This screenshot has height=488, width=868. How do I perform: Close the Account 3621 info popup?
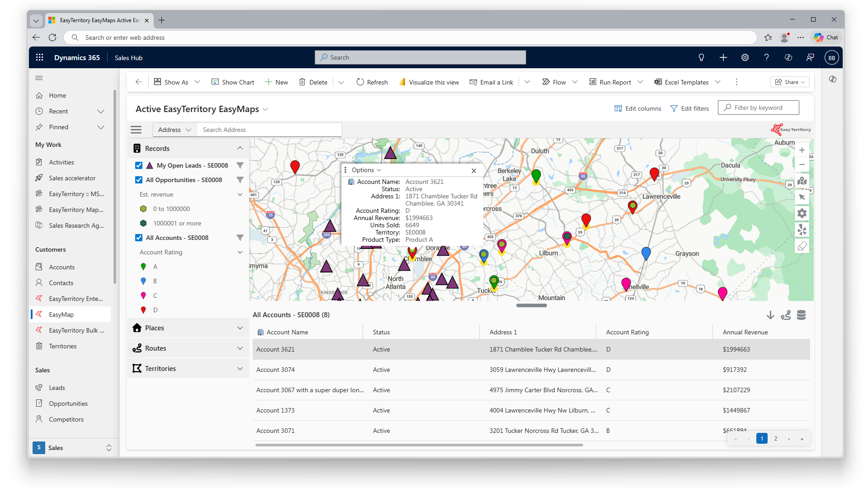(474, 170)
